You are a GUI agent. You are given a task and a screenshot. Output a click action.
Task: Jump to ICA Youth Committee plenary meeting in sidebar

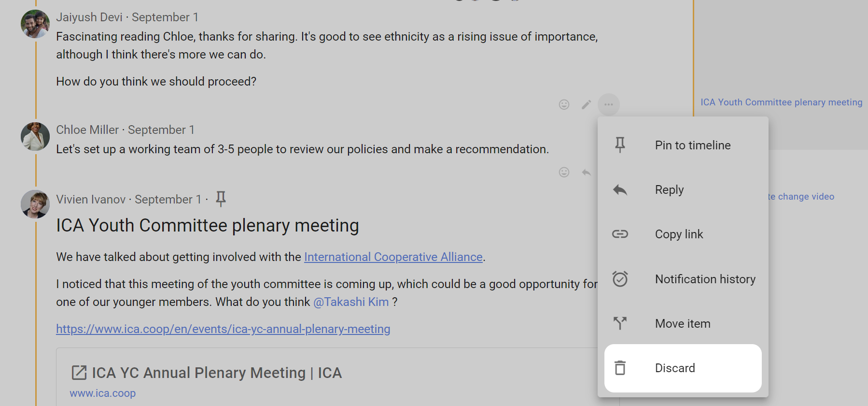point(781,102)
